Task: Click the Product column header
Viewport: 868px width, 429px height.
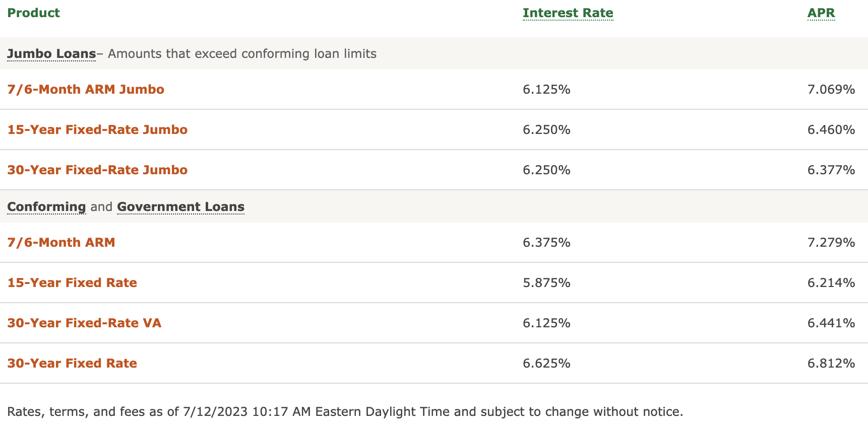Action: pos(33,13)
